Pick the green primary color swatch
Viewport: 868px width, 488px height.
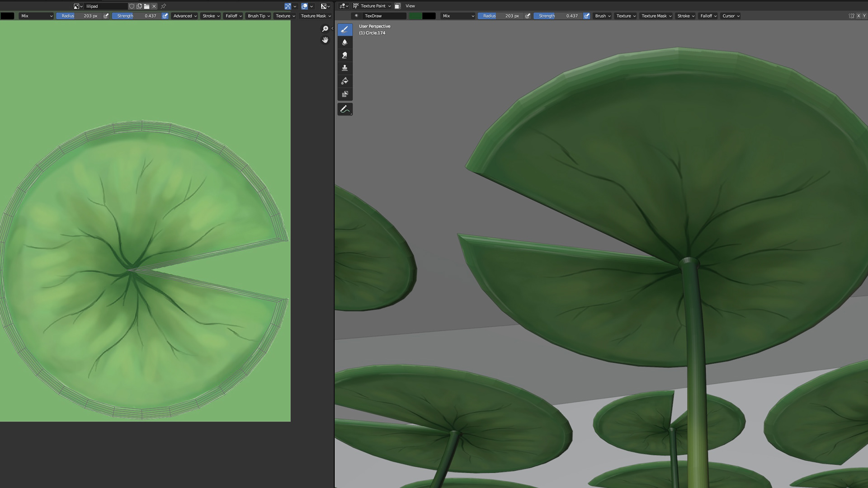pos(415,16)
